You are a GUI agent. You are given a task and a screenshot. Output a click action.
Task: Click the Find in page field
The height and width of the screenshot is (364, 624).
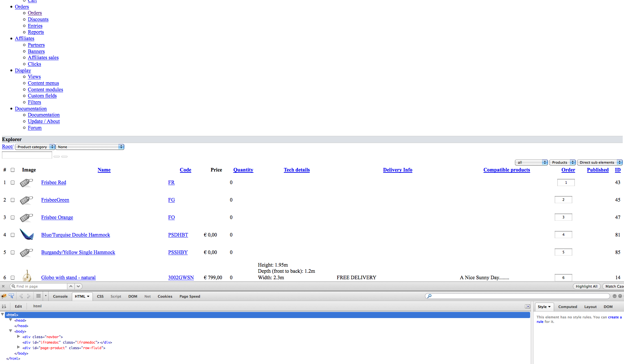(x=40, y=286)
